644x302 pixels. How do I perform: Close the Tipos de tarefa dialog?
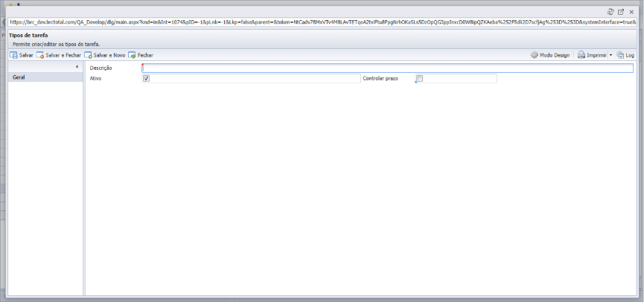tap(631, 12)
